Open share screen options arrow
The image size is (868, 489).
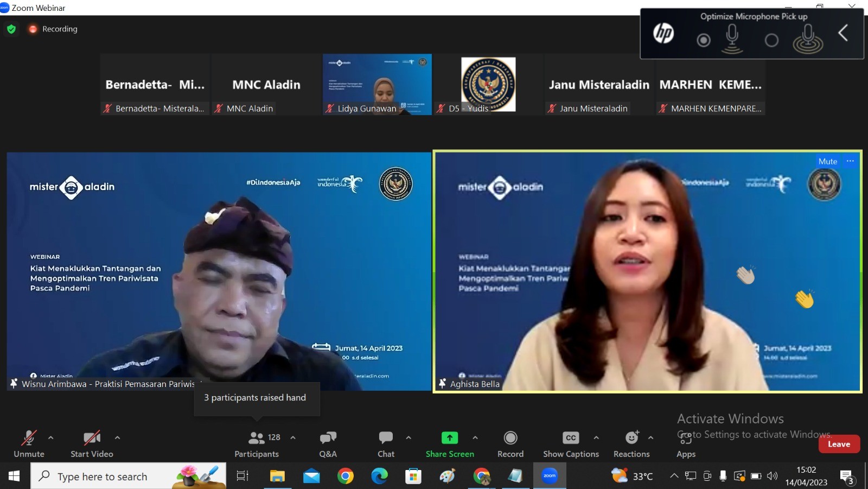coord(475,437)
